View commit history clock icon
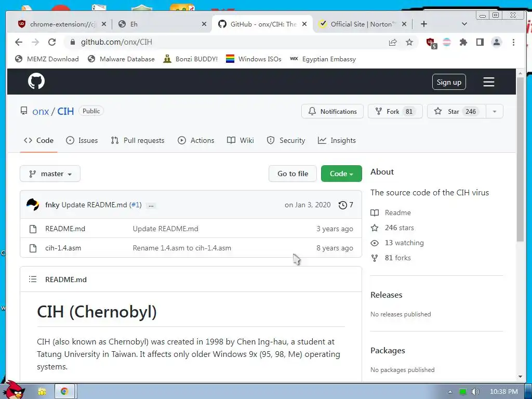This screenshot has height=399, width=532. 343,205
